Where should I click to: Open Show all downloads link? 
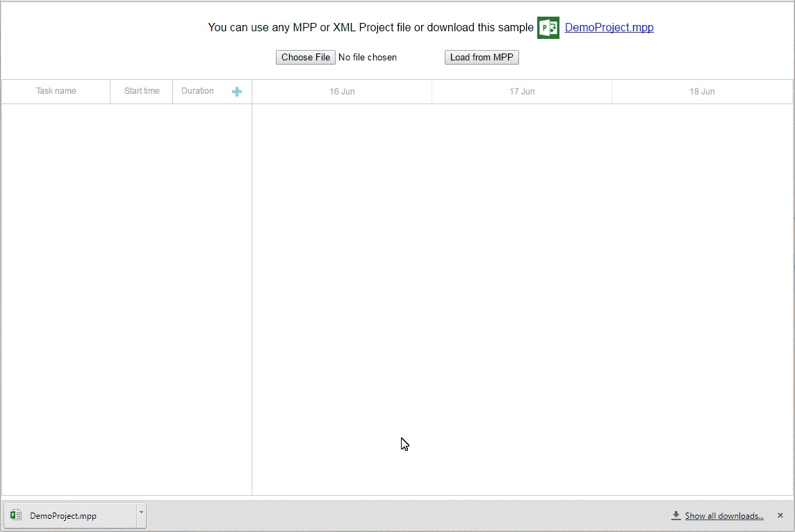click(724, 516)
